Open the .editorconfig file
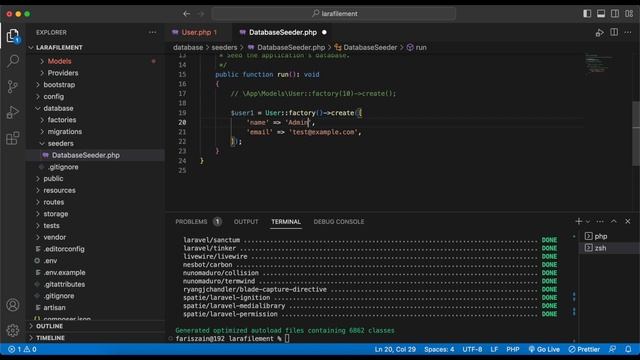This screenshot has height=360, width=640. [96, 249]
